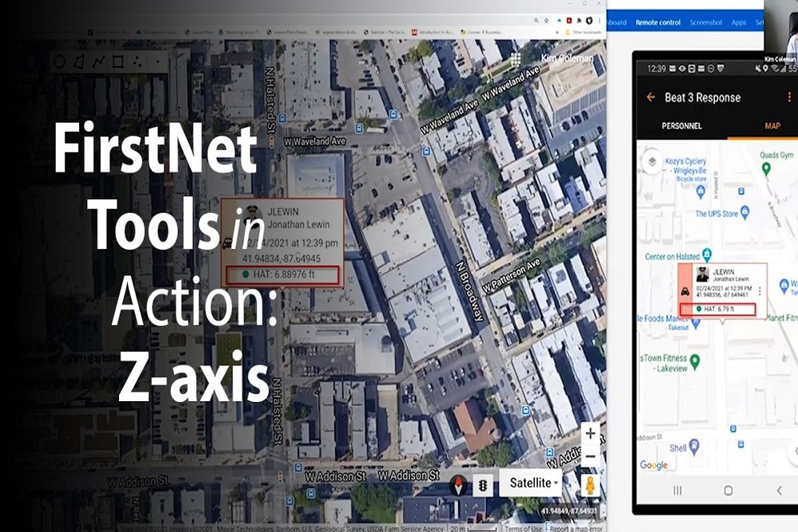Select the polyline drawing tool on map

pyautogui.click(x=98, y=62)
